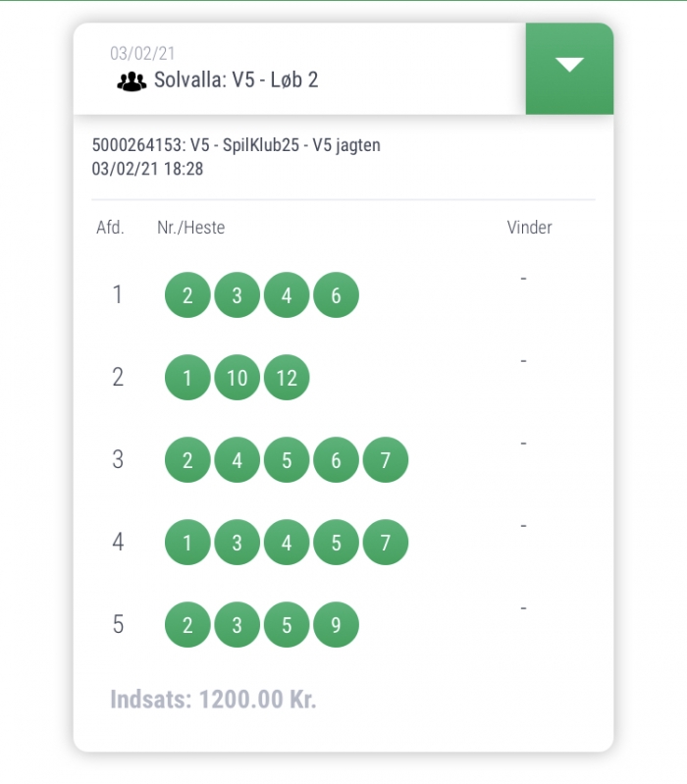Click the Nr./Heste column header
This screenshot has width=687, height=784.
pos(191,228)
